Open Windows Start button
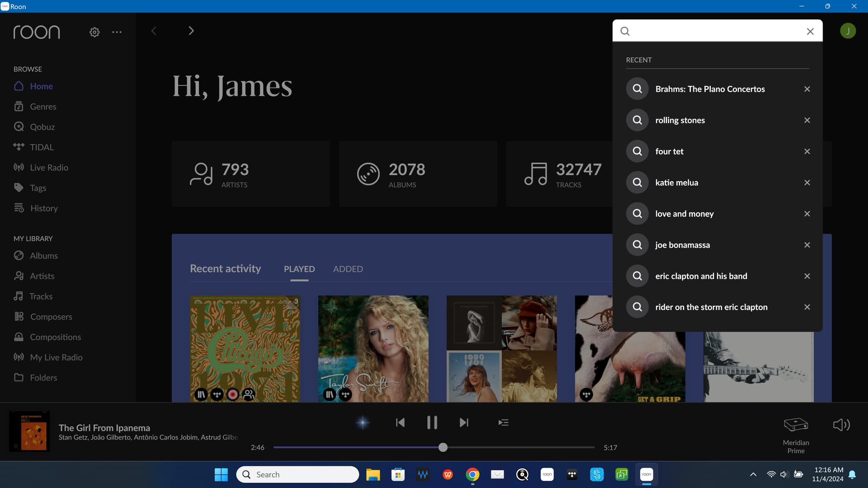The image size is (868, 488). (221, 474)
